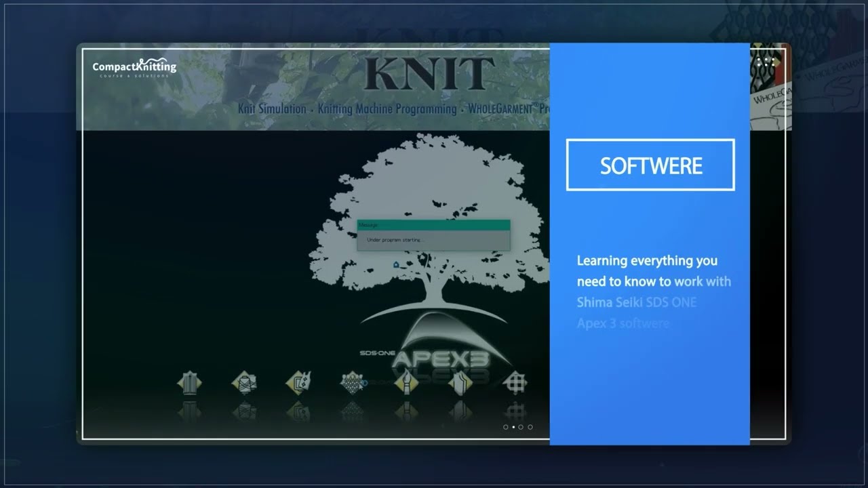Click the Message dialog title bar

(433, 224)
